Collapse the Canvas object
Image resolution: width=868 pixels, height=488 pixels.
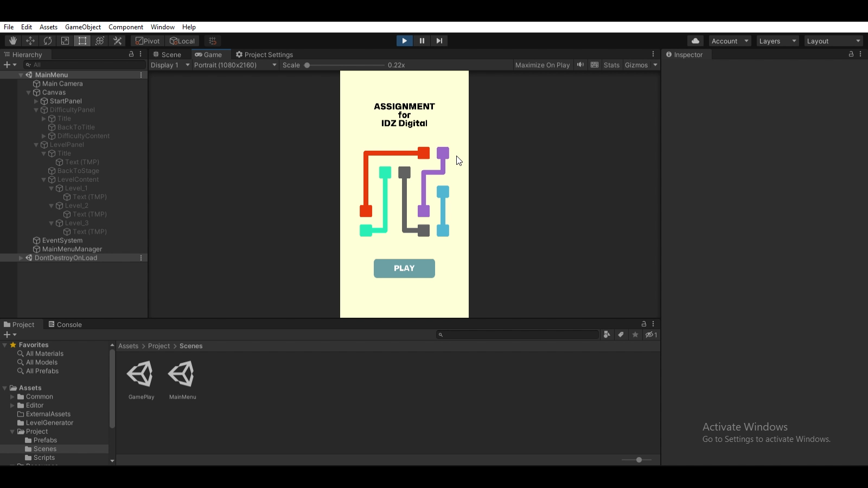pos(29,93)
